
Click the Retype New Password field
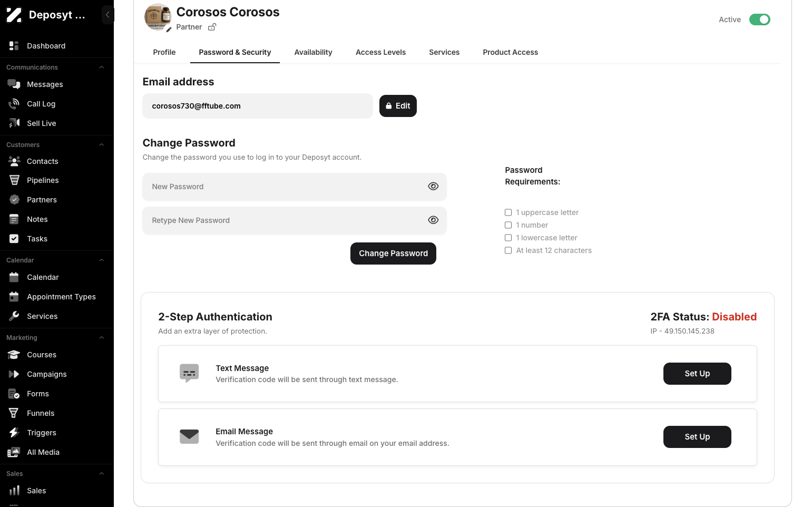coord(295,220)
